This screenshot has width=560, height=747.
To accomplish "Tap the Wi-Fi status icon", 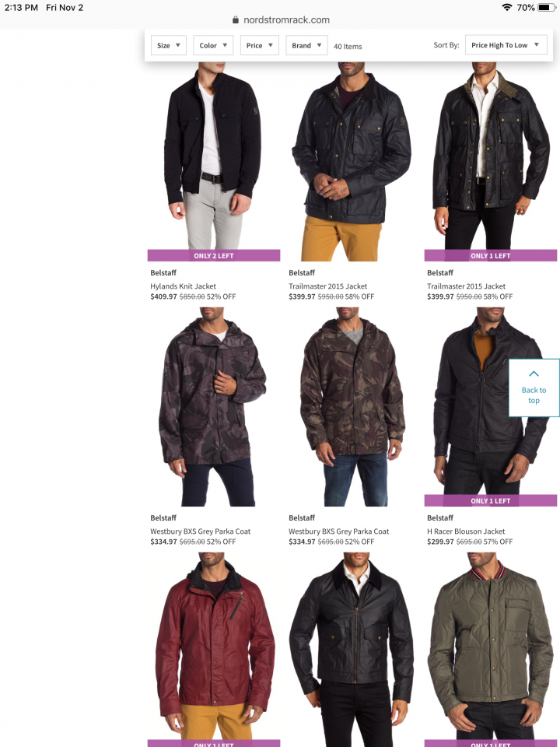I will tap(506, 7).
